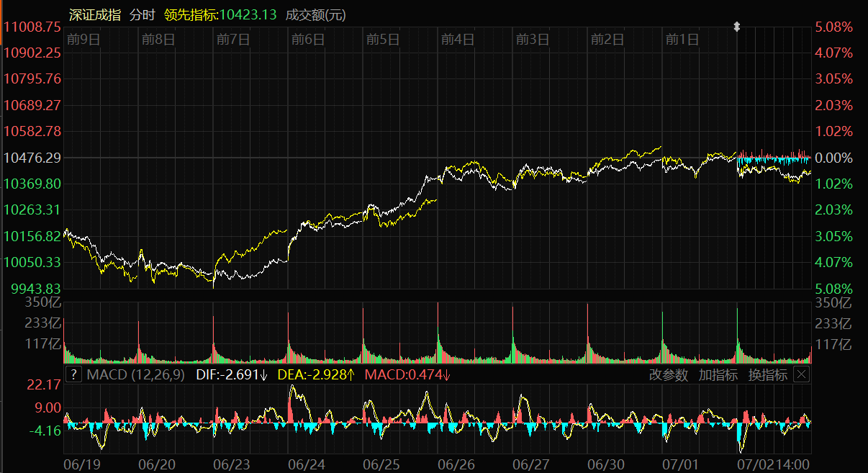The height and width of the screenshot is (473, 868).
Task: Select the 前5日 day section header
Action: 382,40
